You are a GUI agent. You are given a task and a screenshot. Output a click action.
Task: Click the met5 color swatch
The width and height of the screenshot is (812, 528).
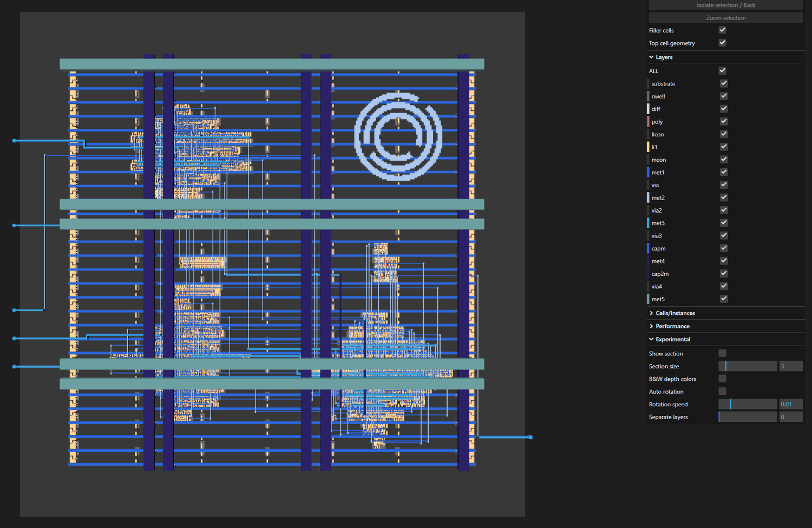pyautogui.click(x=648, y=299)
